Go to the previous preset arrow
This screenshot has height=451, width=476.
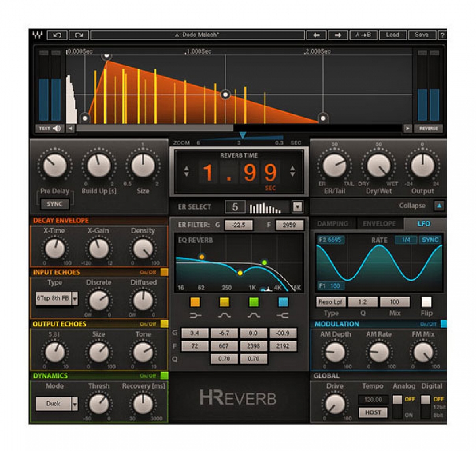317,35
